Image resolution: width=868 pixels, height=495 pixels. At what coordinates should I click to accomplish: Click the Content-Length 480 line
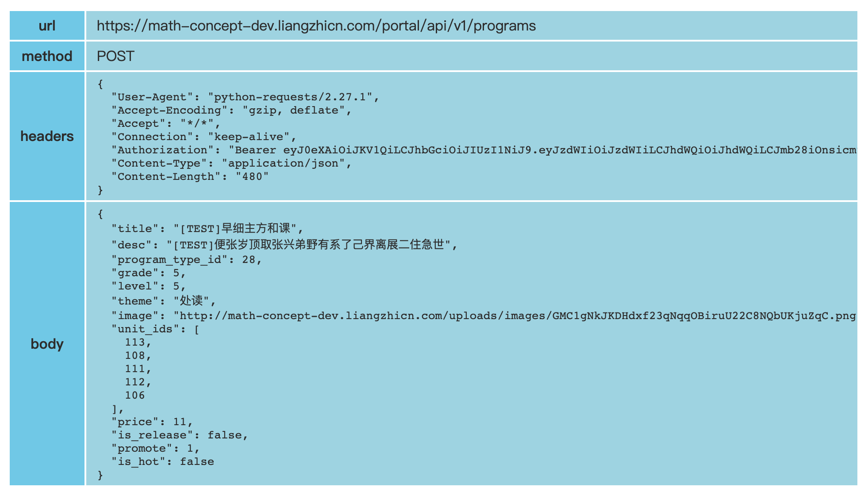190,177
